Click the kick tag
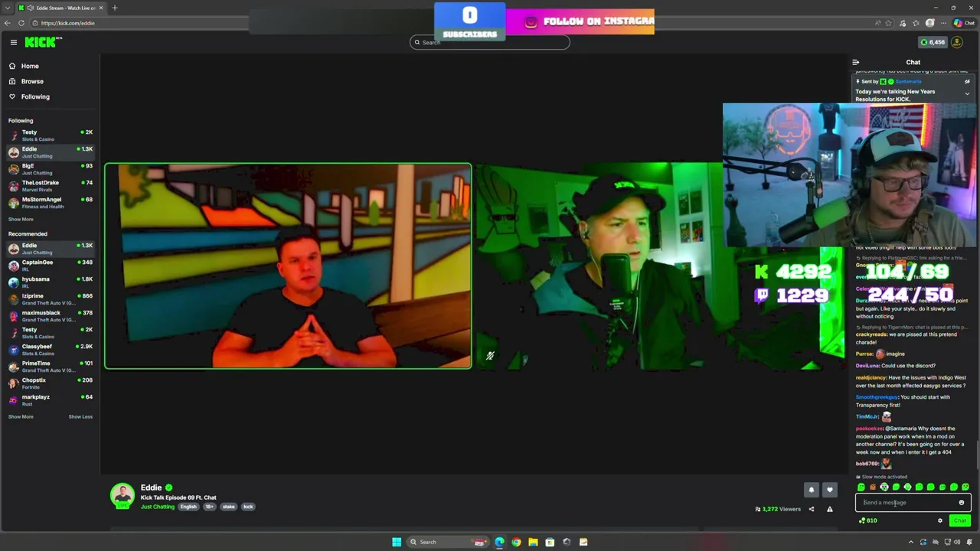 coord(248,507)
